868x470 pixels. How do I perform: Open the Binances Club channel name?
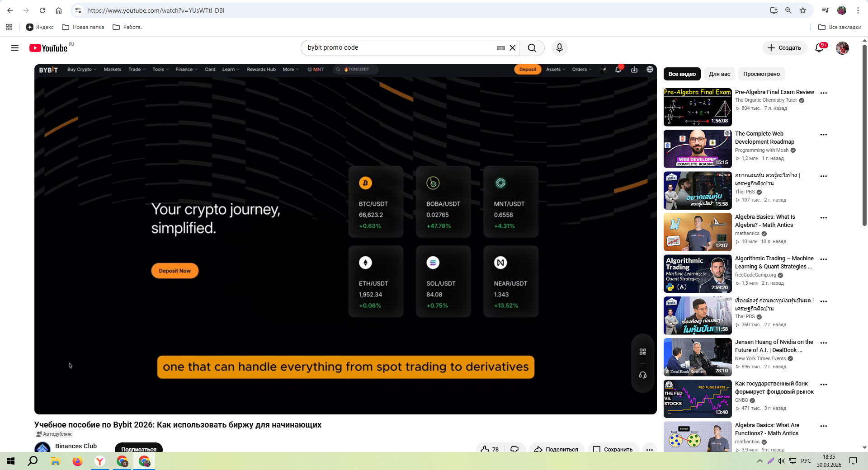pyautogui.click(x=76, y=446)
